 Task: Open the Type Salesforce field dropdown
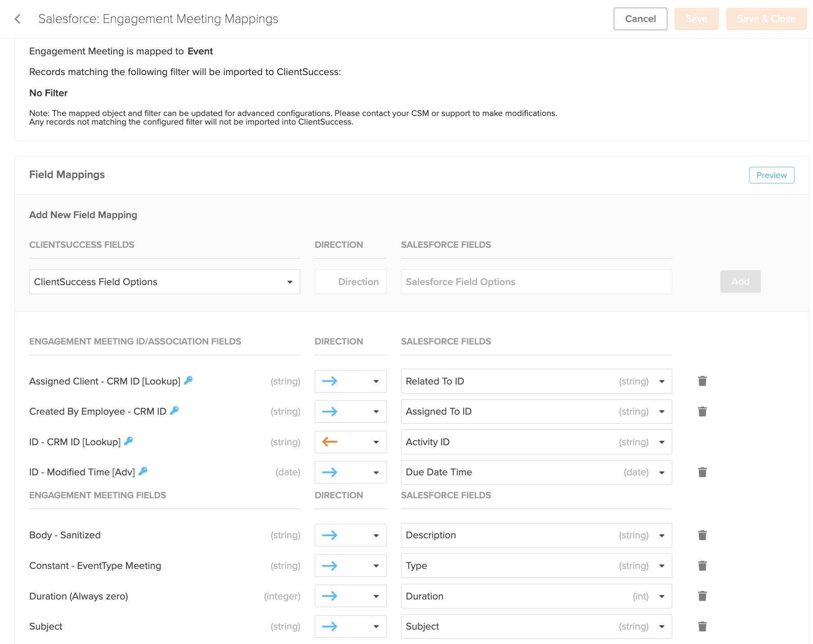(x=536, y=566)
